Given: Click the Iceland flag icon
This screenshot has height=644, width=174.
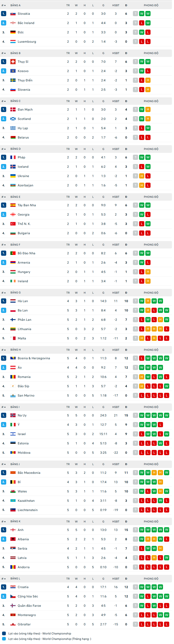Looking at the screenshot, I should 13,167.
